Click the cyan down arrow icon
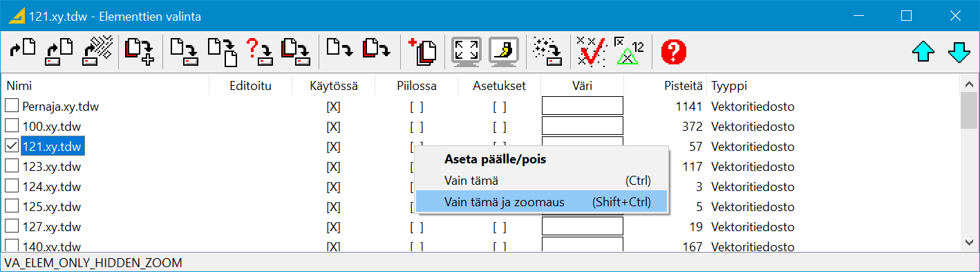This screenshot has width=980, height=272. (x=959, y=52)
